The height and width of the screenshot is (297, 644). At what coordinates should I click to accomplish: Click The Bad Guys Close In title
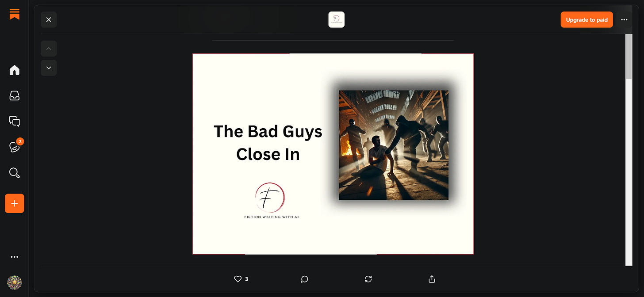click(x=268, y=143)
